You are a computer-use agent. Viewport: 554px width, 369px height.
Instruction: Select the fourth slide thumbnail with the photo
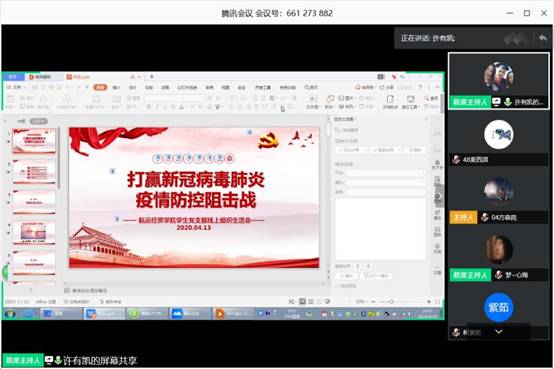[x=34, y=232]
